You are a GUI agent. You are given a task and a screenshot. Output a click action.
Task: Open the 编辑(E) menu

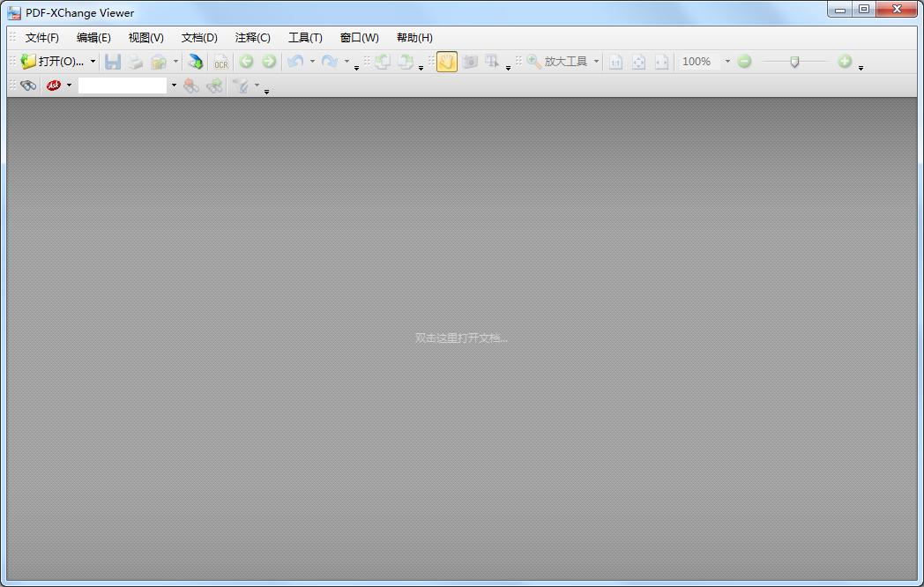coord(93,38)
